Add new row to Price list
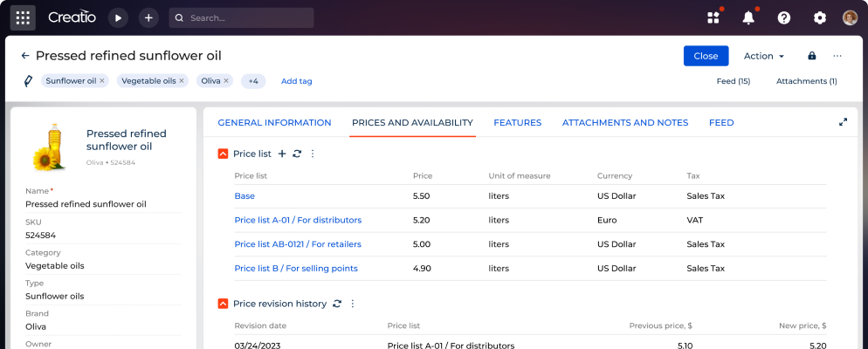This screenshot has width=868, height=349. pos(281,154)
